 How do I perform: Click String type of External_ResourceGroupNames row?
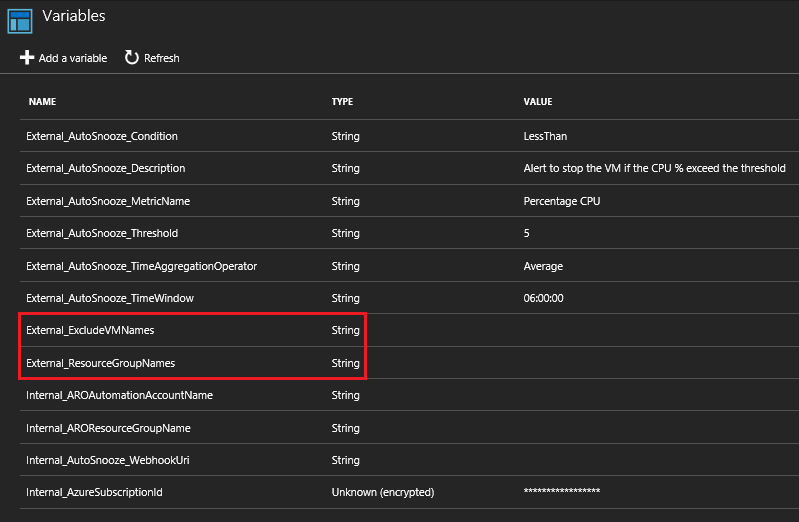345,363
